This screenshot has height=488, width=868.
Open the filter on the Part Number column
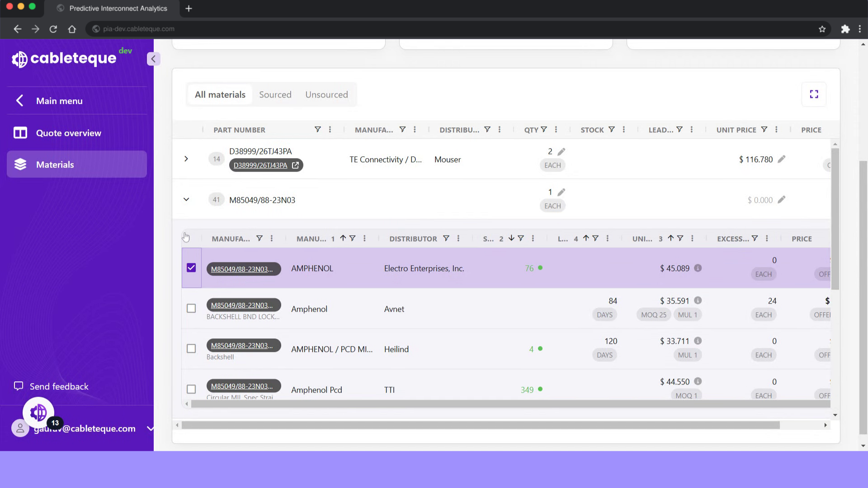tap(318, 130)
